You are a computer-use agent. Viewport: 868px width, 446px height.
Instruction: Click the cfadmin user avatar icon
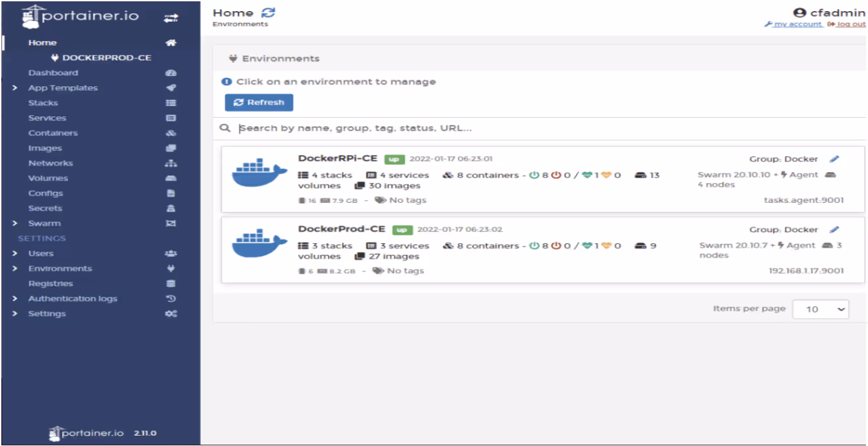799,12
